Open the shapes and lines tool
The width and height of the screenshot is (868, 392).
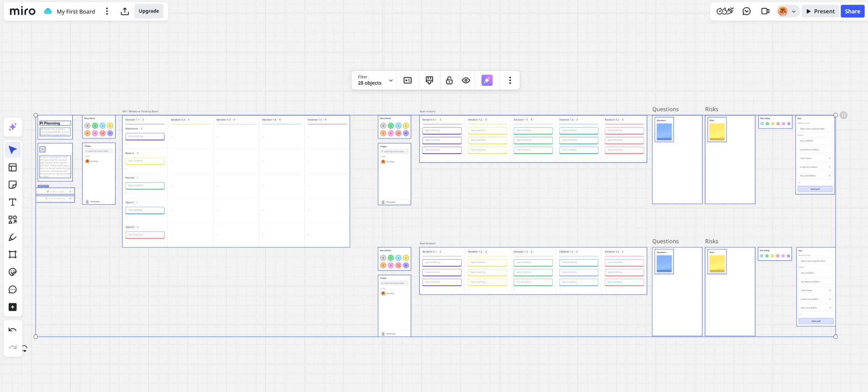click(x=13, y=220)
